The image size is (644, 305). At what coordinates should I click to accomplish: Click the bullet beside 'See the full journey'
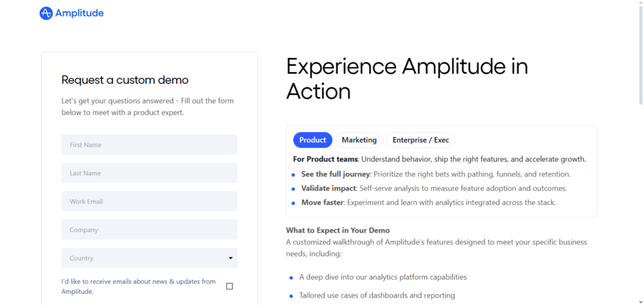(293, 175)
